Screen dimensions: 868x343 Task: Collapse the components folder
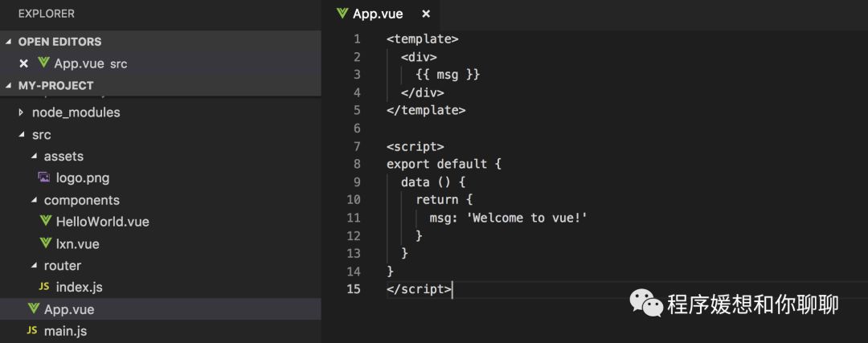click(x=34, y=200)
